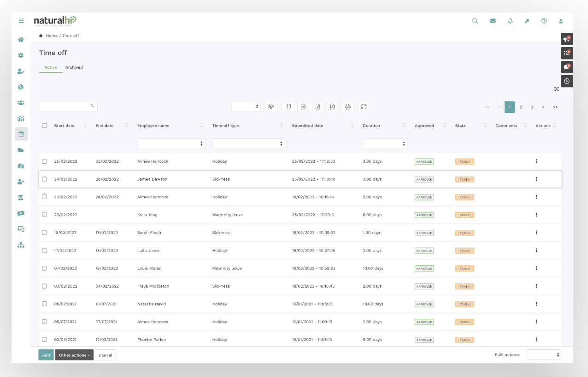Switch to the Archived tab
588x377 pixels.
tap(74, 67)
